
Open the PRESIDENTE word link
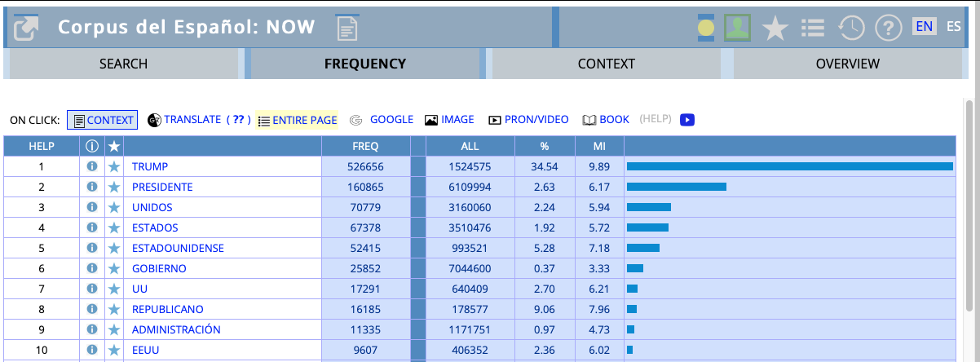162,187
